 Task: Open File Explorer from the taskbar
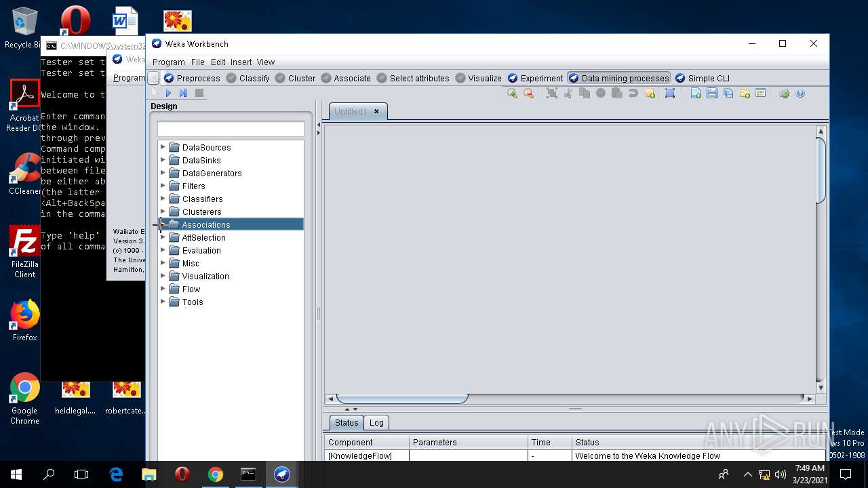click(149, 474)
